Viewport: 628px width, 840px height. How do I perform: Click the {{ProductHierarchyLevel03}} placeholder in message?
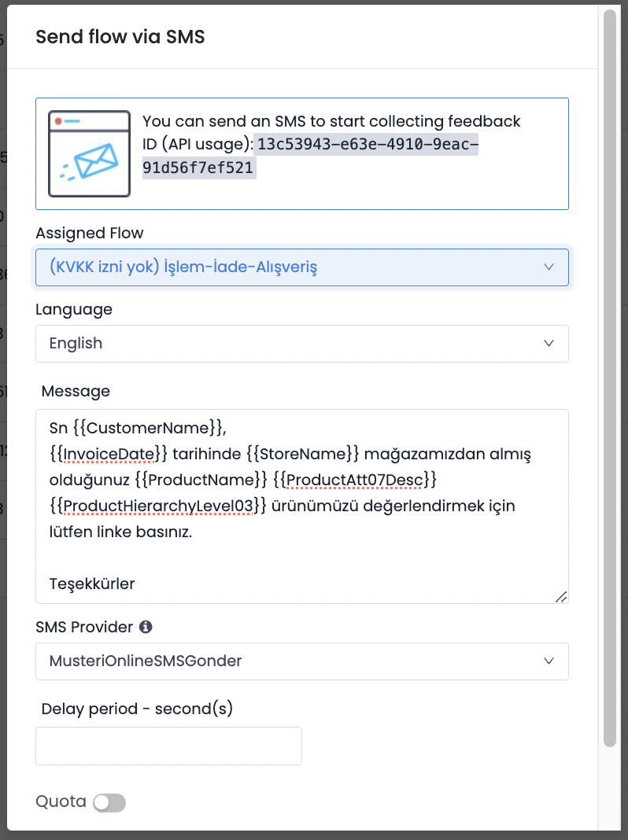157,507
